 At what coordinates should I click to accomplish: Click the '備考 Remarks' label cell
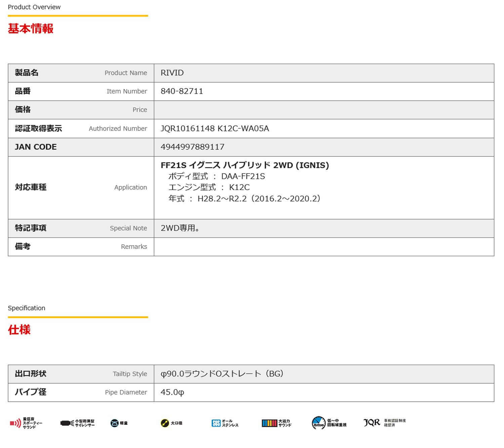[x=81, y=247]
